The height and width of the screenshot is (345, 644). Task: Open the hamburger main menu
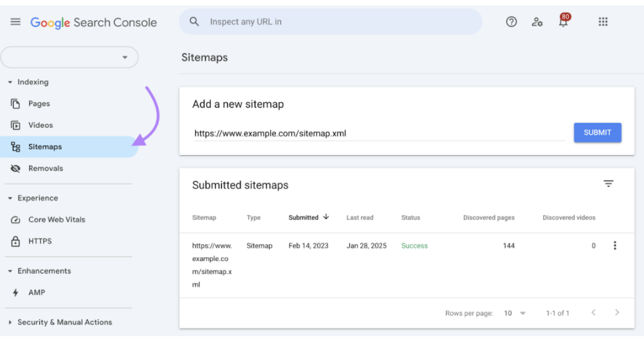point(16,22)
